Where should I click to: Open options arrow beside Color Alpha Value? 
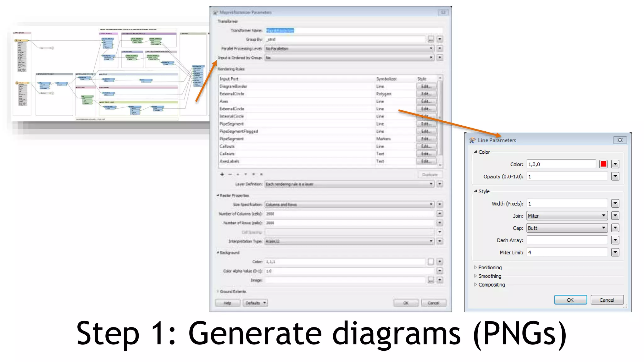pos(440,271)
